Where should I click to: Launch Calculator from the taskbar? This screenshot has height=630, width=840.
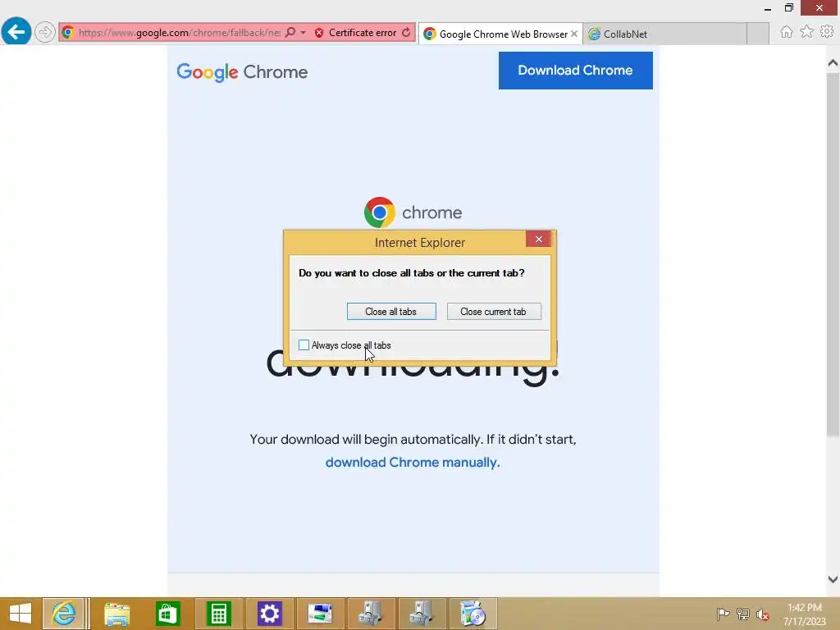(218, 614)
